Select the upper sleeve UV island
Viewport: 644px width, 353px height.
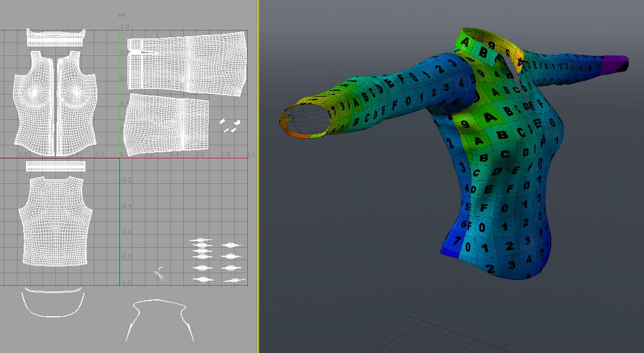pyautogui.click(x=187, y=61)
